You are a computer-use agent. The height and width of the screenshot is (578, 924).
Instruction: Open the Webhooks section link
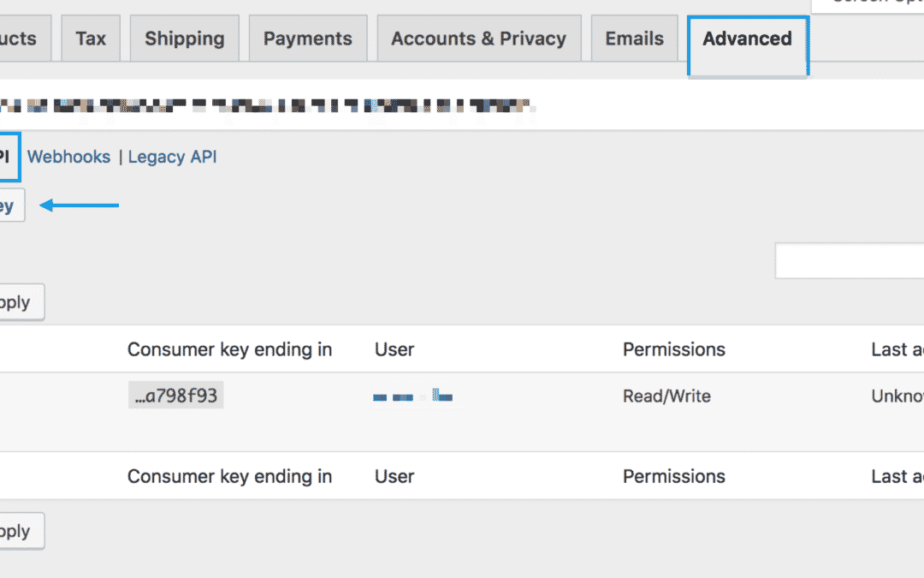click(68, 157)
